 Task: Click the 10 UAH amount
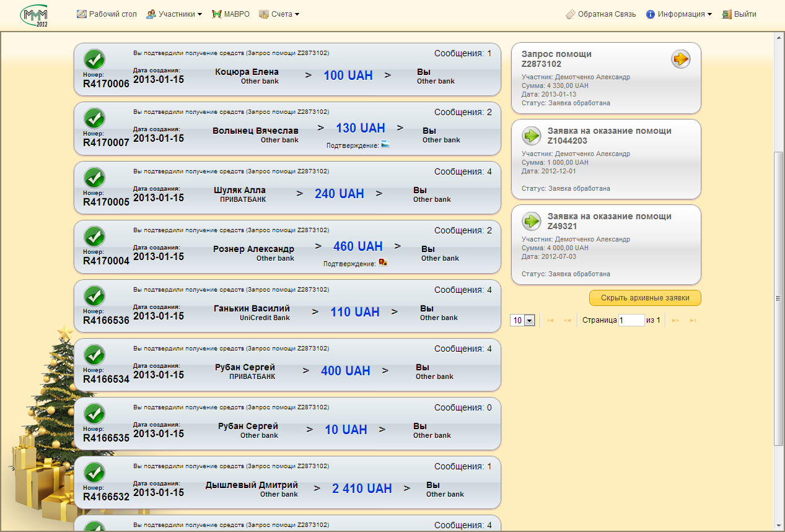click(x=346, y=430)
